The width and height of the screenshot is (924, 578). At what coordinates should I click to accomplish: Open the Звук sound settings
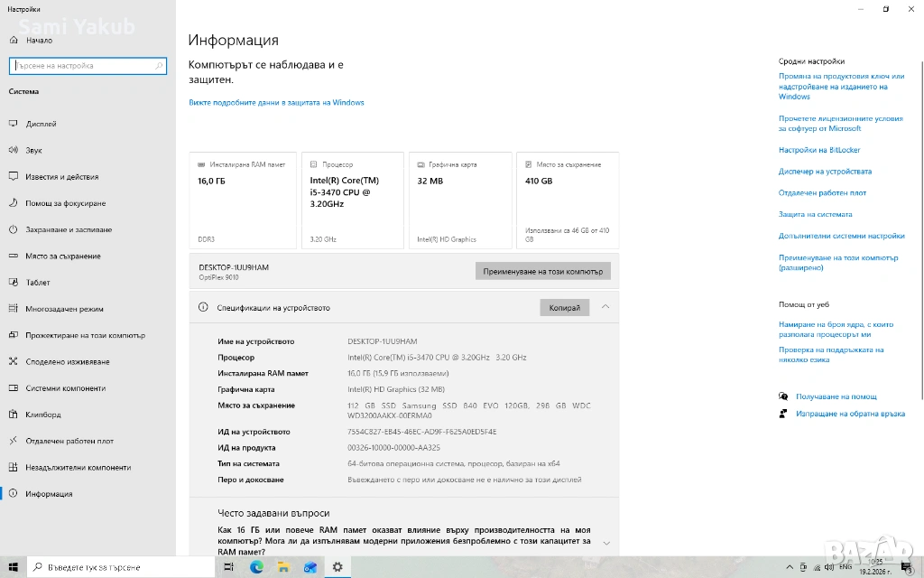(x=34, y=150)
